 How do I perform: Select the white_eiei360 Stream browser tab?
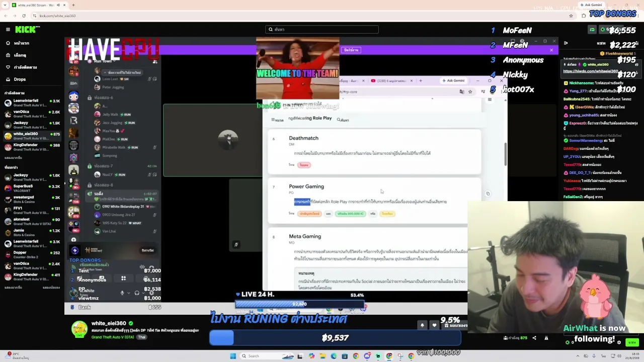coord(39,5)
